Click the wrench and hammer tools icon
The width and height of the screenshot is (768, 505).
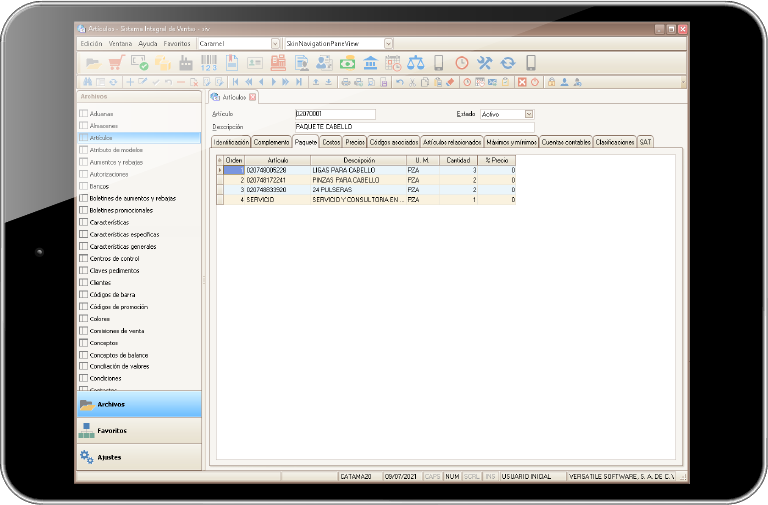(484, 63)
